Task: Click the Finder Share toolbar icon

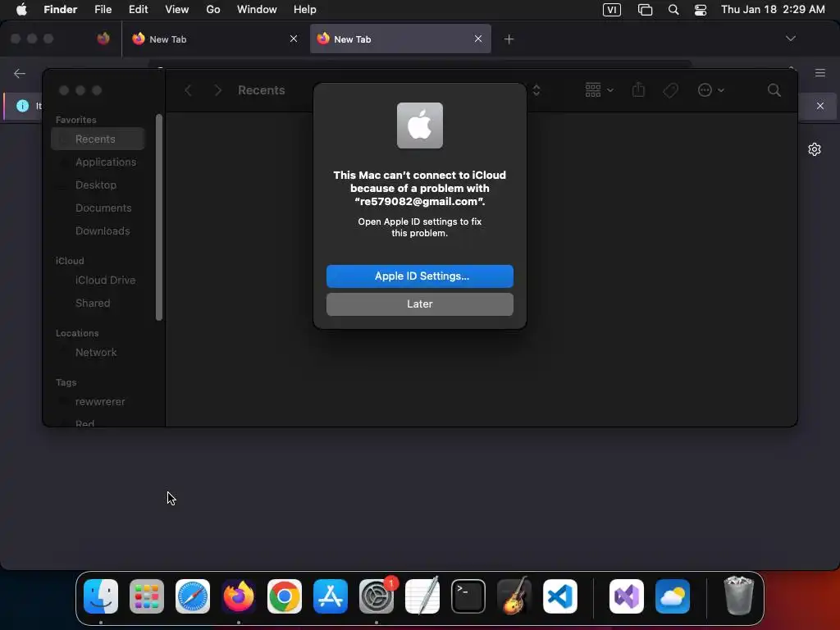Action: pos(638,89)
